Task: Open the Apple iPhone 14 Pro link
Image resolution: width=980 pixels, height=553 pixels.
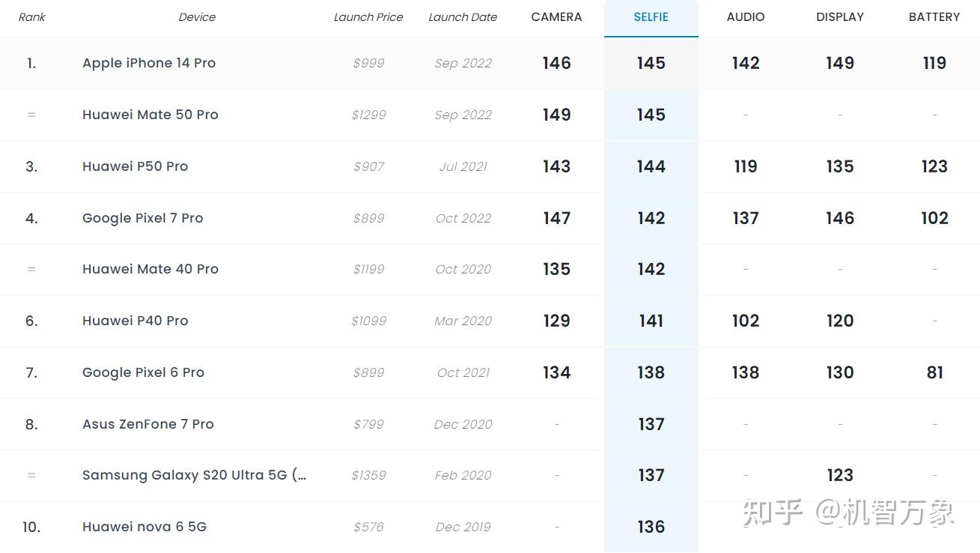Action: tap(149, 63)
